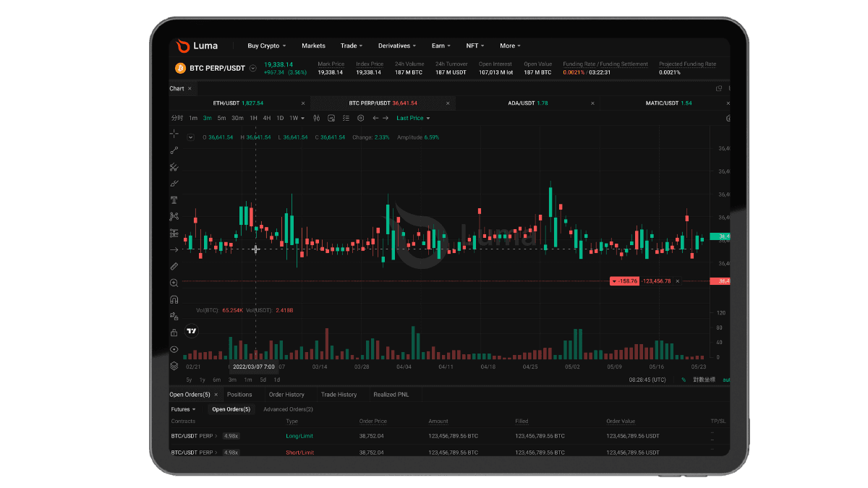Screen dimensions: 868x488
Task: Select the text annotation tool
Action: click(x=174, y=200)
